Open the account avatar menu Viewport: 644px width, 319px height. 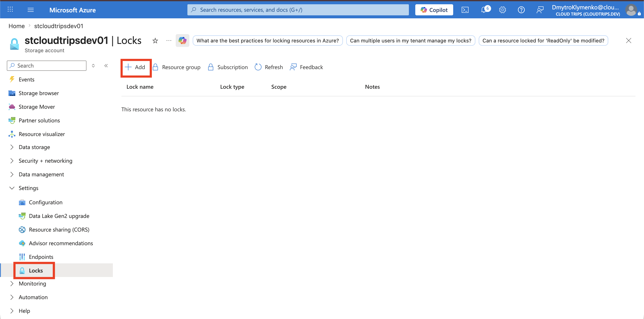tap(631, 10)
